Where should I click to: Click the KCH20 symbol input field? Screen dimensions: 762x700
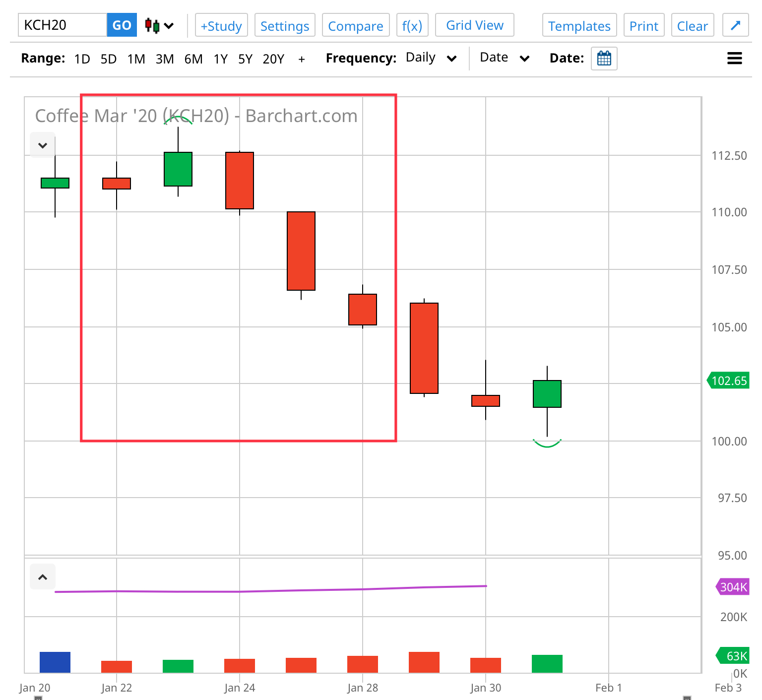click(63, 25)
